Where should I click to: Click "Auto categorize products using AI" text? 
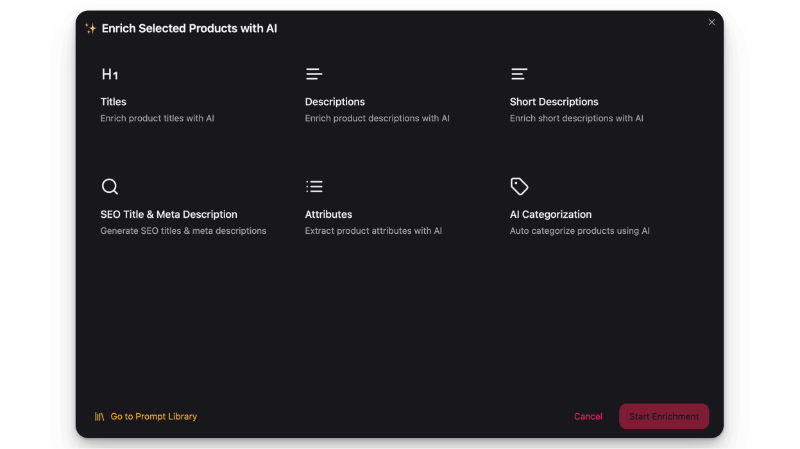(x=579, y=231)
